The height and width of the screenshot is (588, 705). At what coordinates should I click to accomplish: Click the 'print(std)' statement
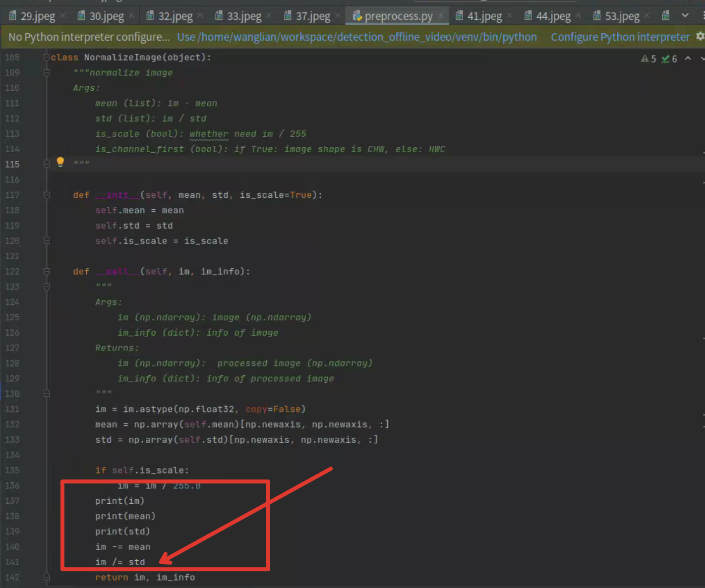(122, 531)
